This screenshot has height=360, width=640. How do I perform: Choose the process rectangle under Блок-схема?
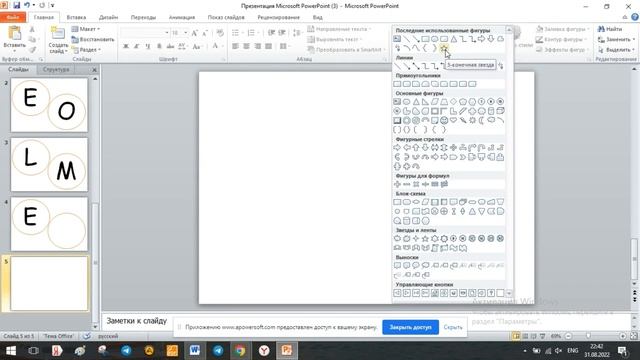(x=397, y=202)
